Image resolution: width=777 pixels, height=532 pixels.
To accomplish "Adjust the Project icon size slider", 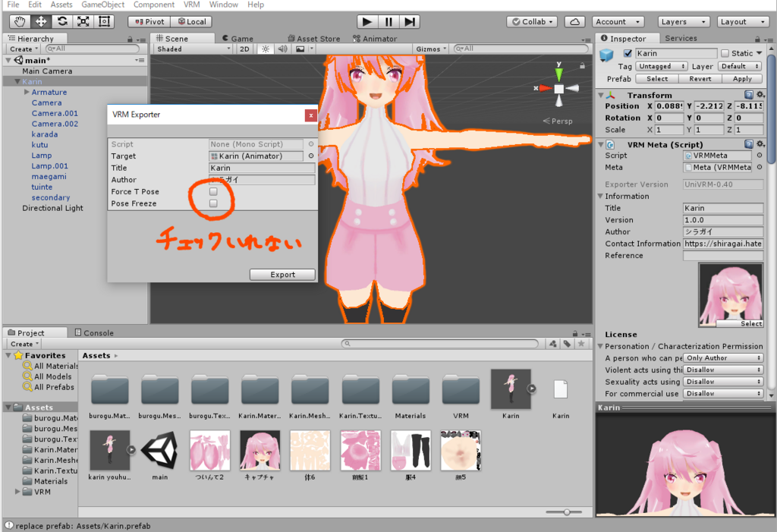I will tap(566, 512).
